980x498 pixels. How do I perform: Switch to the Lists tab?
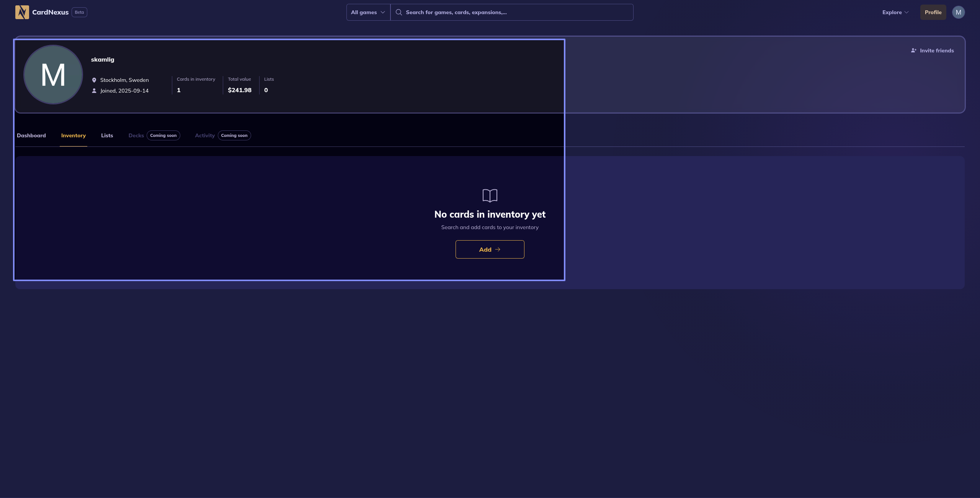(x=107, y=135)
